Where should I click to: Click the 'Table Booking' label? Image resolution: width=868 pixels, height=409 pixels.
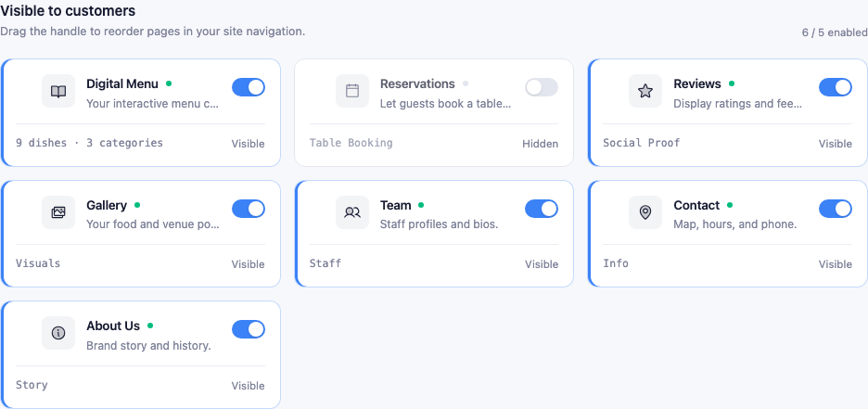click(x=351, y=143)
